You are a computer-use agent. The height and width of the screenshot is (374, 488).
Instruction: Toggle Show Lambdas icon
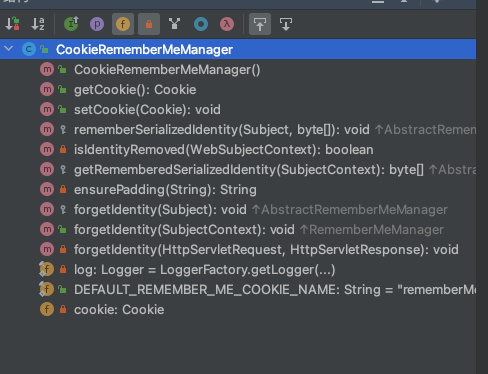227,24
